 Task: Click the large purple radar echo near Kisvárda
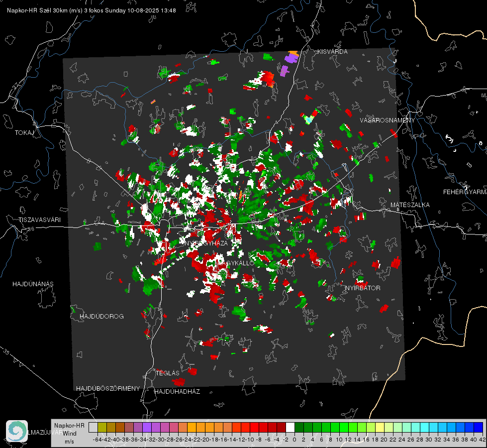pos(291,58)
